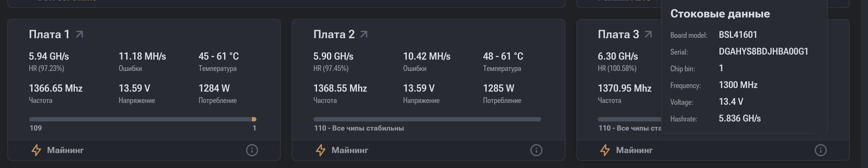Open Плата 3 details arrow icon
Viewport: 868px width, 168px height.
tap(648, 34)
